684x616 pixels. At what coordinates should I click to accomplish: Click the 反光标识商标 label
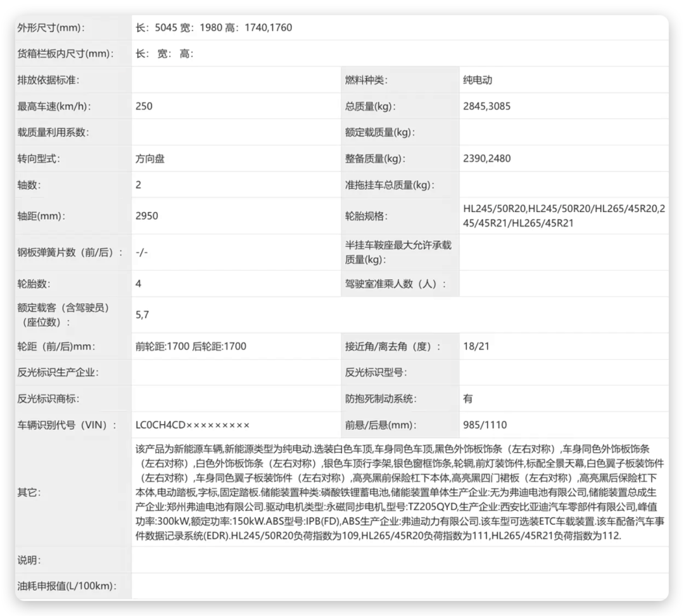48,399
